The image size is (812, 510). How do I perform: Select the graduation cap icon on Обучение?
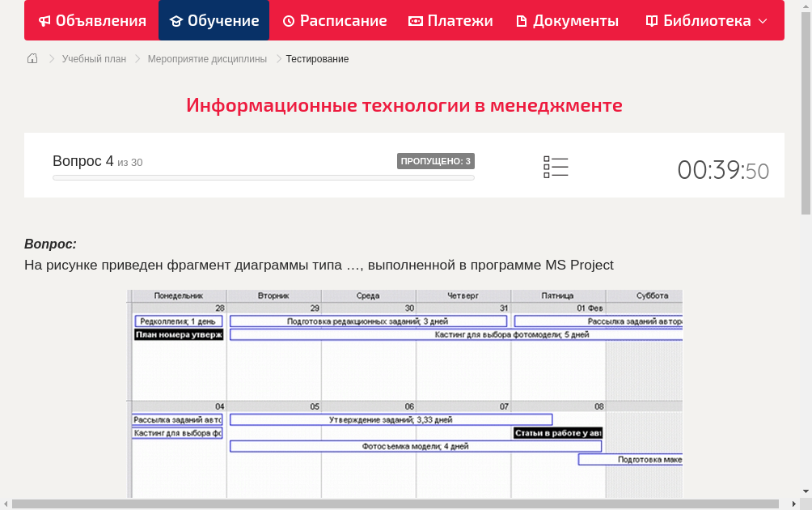click(176, 20)
